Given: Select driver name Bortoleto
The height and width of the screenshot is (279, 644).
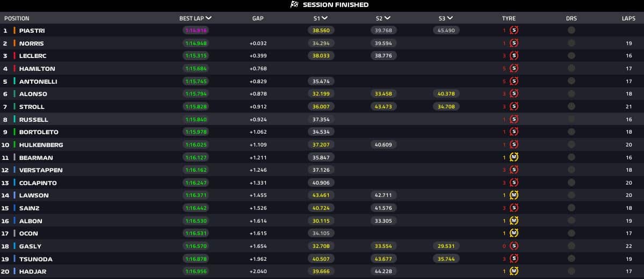Looking at the screenshot, I should pyautogui.click(x=39, y=132).
